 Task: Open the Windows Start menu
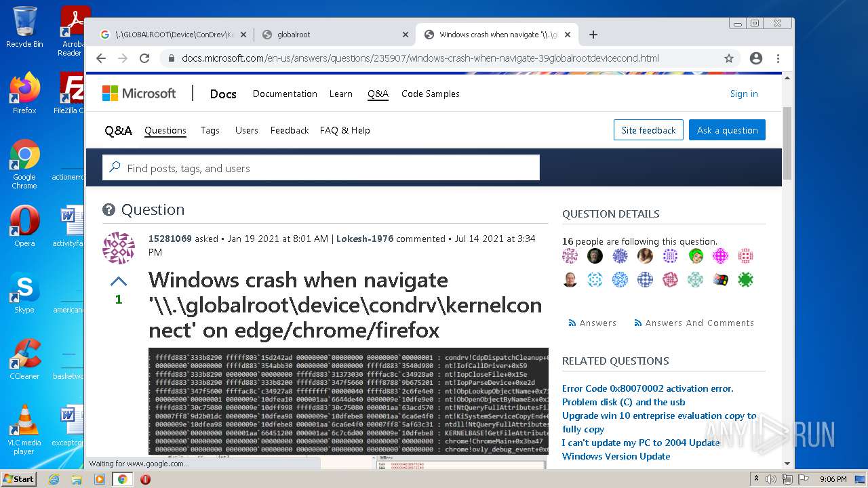click(18, 479)
